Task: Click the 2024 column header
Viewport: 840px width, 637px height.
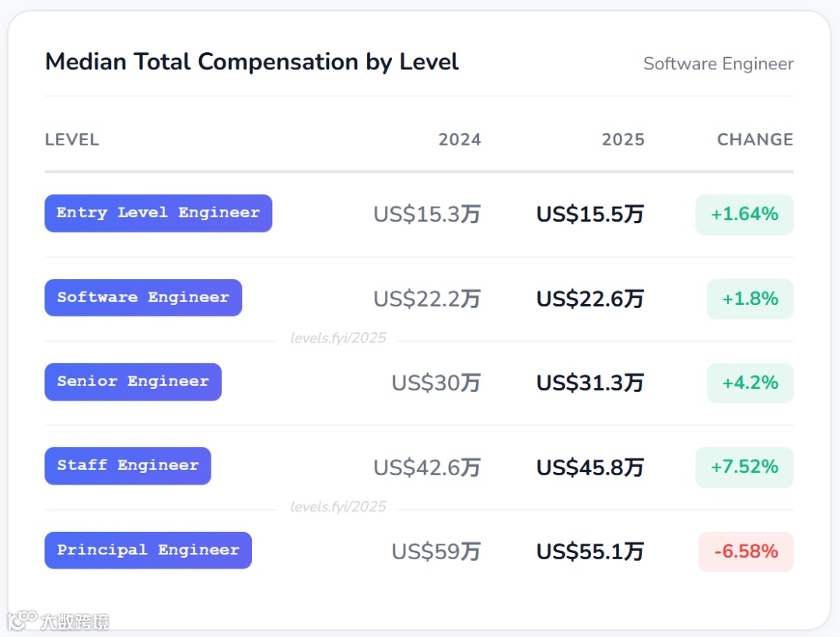Action: click(460, 140)
